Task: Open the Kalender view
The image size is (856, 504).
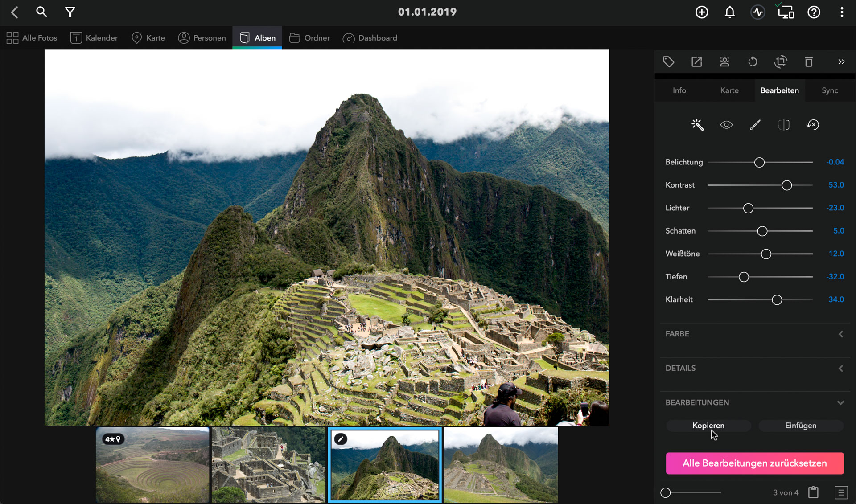Action: [94, 38]
